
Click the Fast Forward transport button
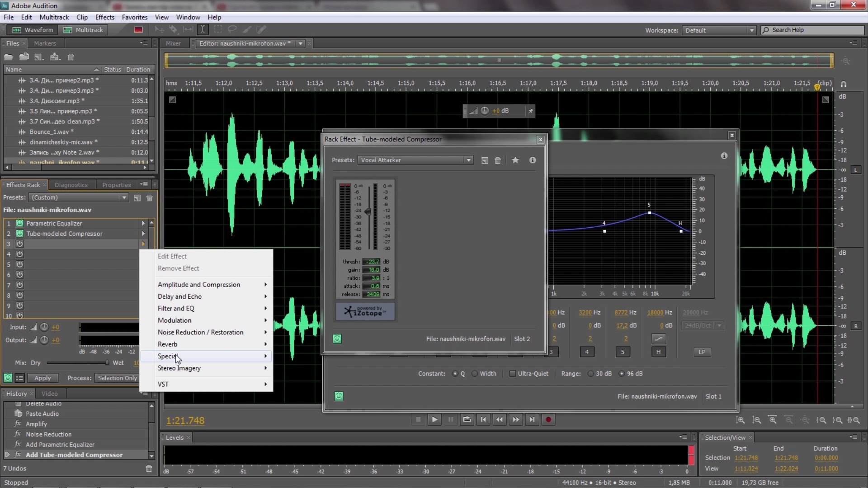click(x=516, y=420)
